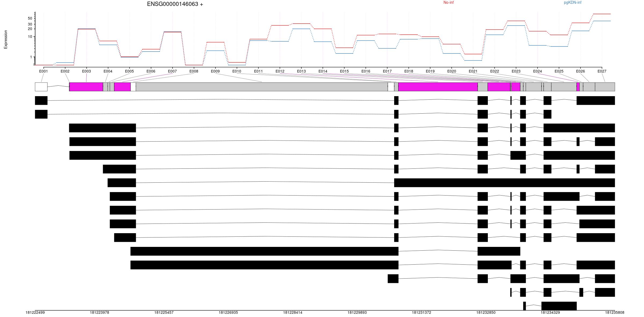Screen dimensions: 644x317
Task: Select exon label E001
Action: coord(43,71)
